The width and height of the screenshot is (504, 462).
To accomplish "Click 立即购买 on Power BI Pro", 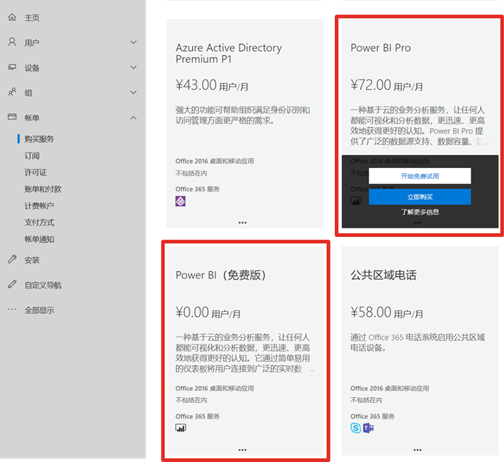I will coord(420,197).
